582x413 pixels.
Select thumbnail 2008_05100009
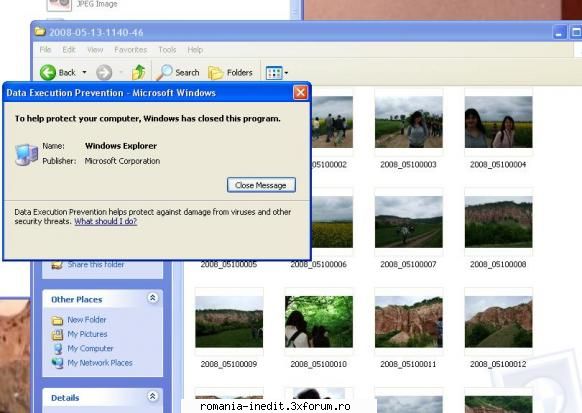point(229,321)
